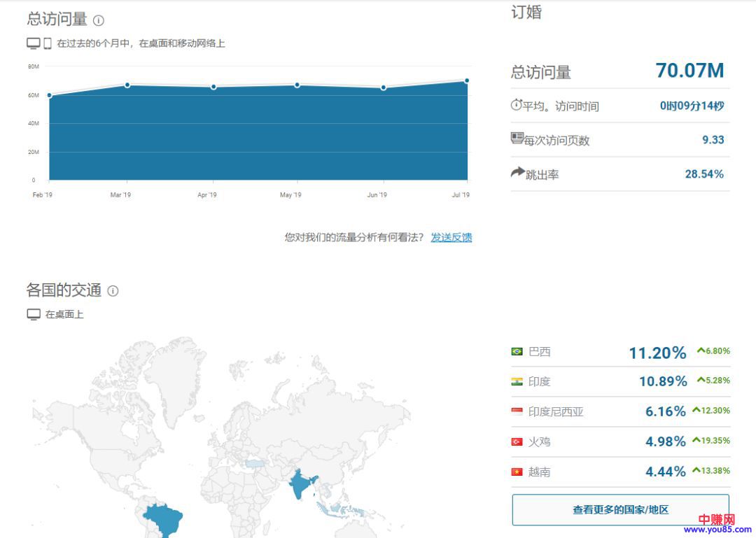
Task: Select the Jul '19 data point on chart
Action: click(x=467, y=80)
